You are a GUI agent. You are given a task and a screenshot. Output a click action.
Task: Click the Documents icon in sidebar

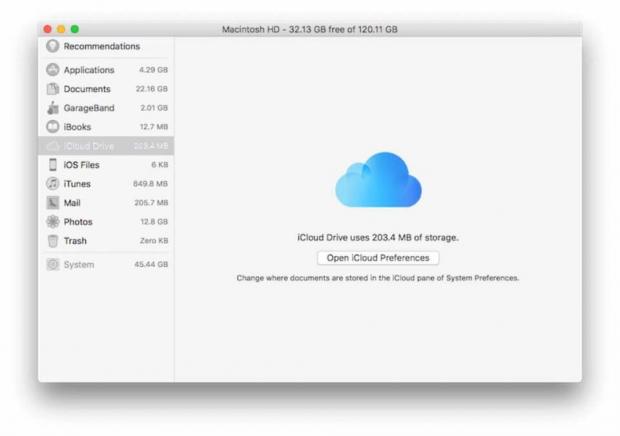(x=53, y=89)
